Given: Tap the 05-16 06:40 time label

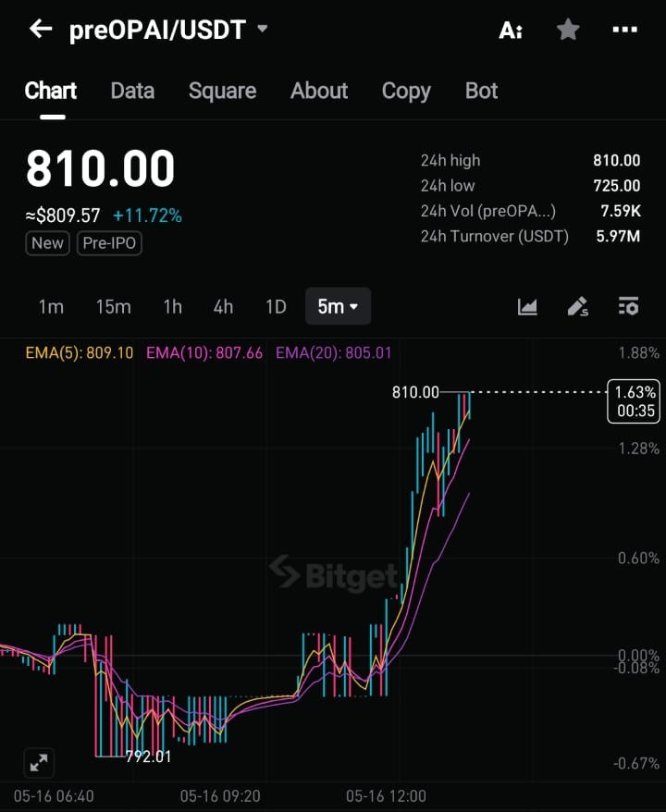Looking at the screenshot, I should [54, 796].
